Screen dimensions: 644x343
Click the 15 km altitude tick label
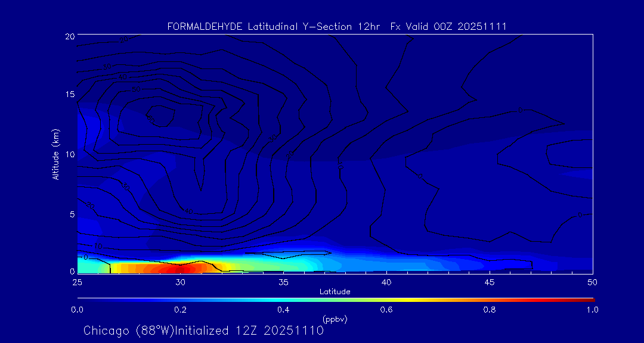69,95
